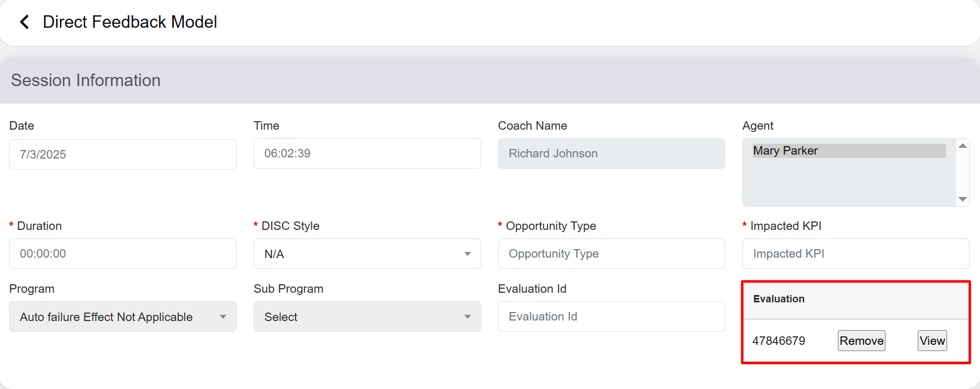Click into the Duration field
Screen dimensions: 980x389
pyautogui.click(x=122, y=254)
